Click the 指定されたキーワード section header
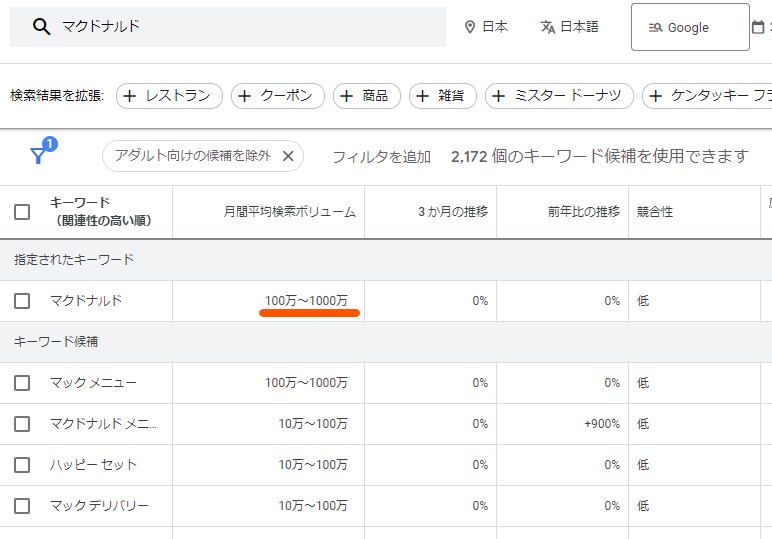772x539 pixels. pyautogui.click(x=74, y=260)
